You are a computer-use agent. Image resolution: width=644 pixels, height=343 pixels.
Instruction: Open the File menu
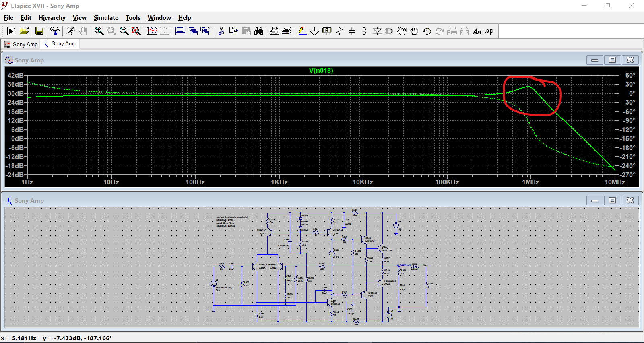[x=8, y=18]
